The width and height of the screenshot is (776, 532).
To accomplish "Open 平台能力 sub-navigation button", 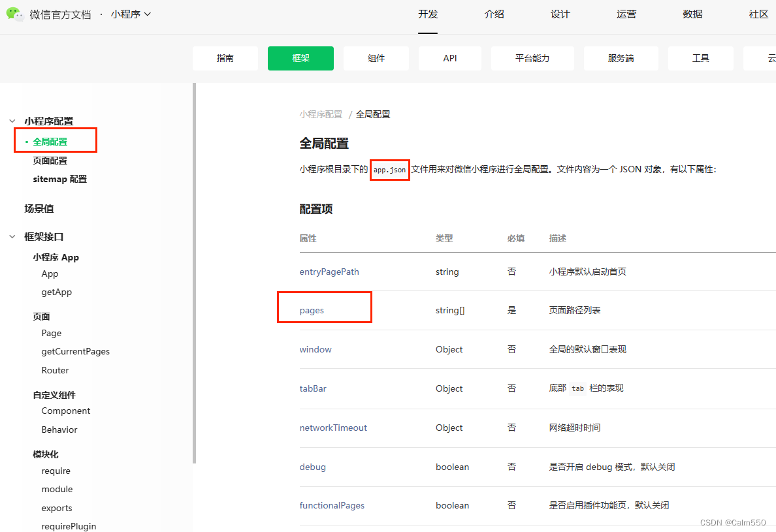I will point(532,58).
